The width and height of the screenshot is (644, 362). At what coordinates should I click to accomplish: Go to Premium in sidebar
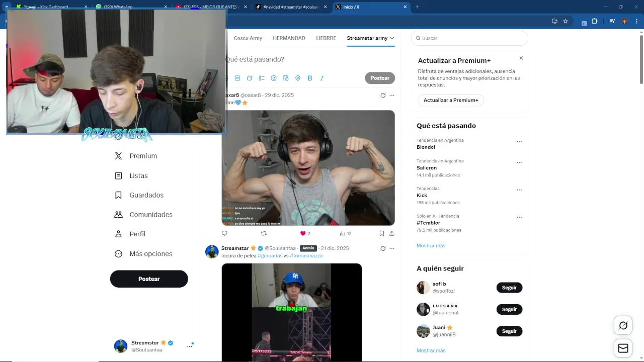(x=136, y=156)
